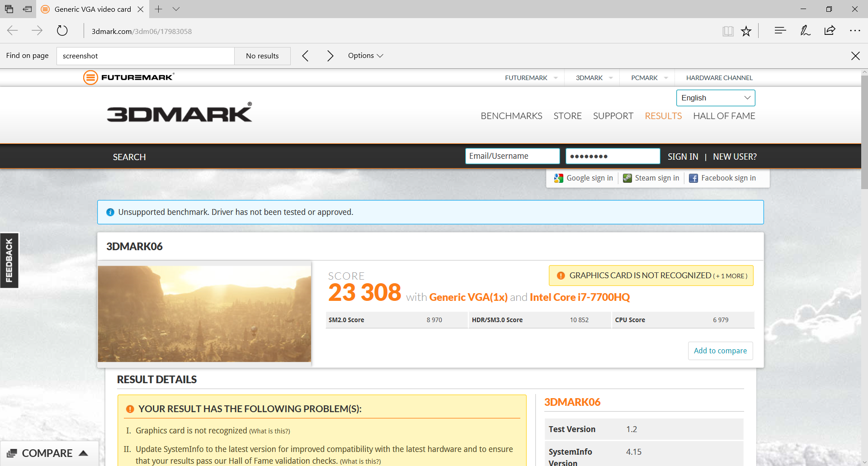Click the Futuremark logo

coord(129,77)
